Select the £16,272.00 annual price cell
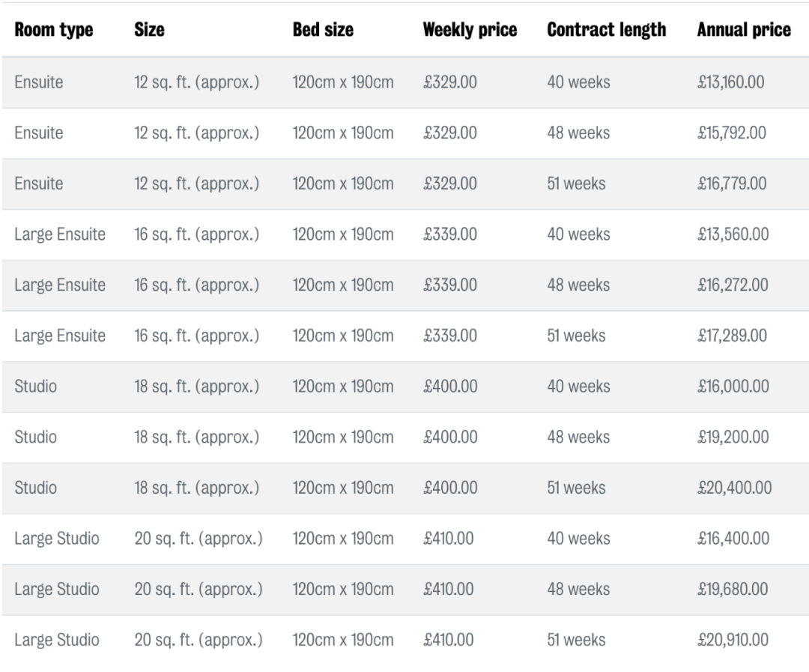Screen dimensions: 809x672 (x=732, y=285)
